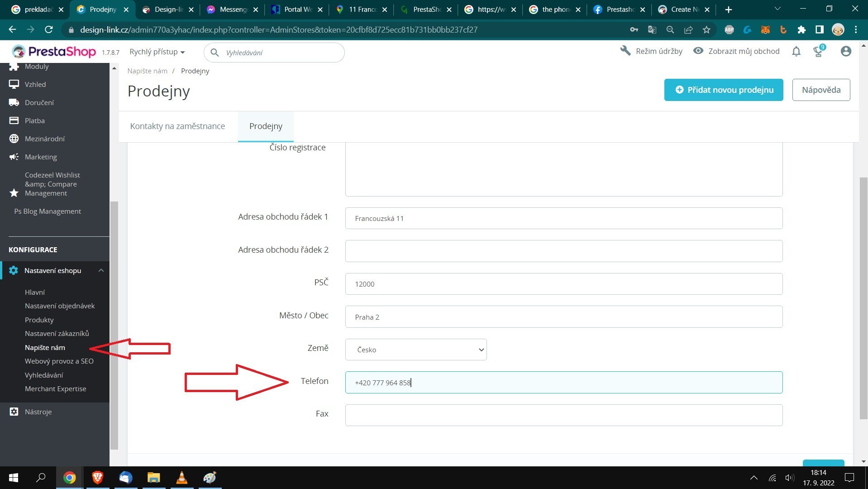Open Webový provoz a SEO settings
This screenshot has height=489, width=868.
(59, 361)
